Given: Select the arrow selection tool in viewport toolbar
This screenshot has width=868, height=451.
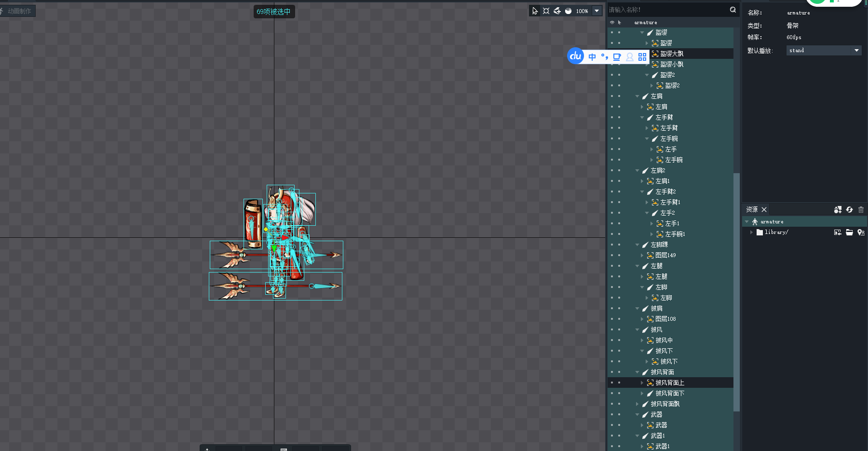Looking at the screenshot, I should [535, 11].
